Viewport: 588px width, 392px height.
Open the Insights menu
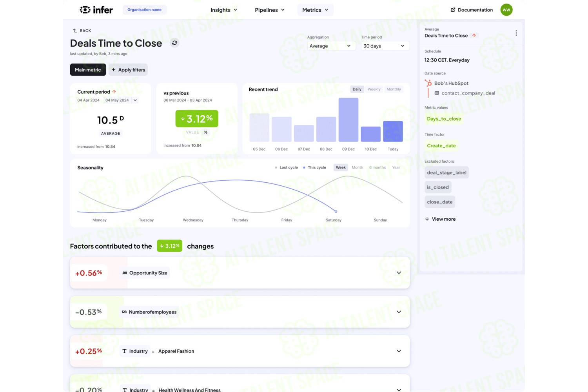click(224, 10)
